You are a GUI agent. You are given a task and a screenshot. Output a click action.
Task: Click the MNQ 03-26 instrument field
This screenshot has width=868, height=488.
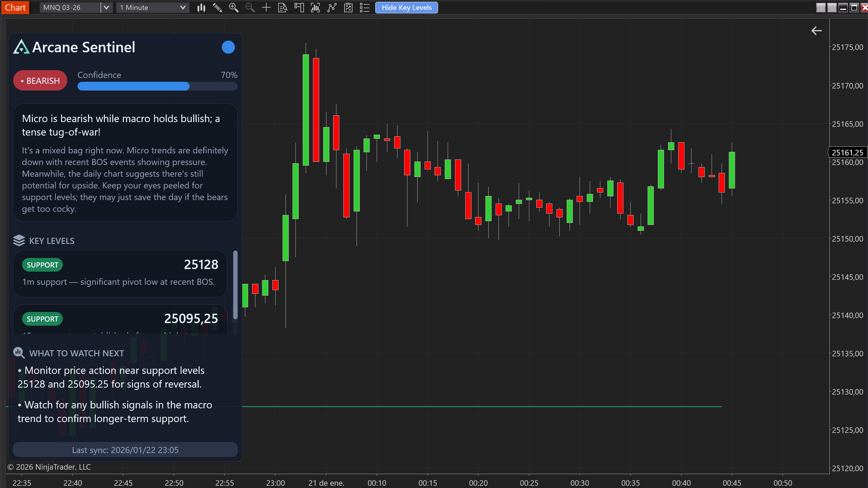[x=70, y=7]
